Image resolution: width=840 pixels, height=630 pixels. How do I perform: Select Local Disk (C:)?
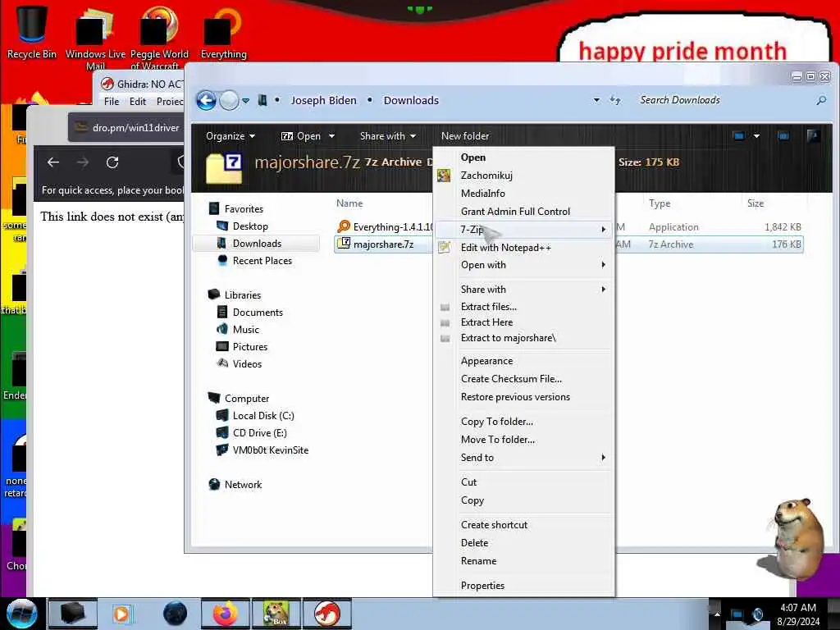tap(256, 416)
